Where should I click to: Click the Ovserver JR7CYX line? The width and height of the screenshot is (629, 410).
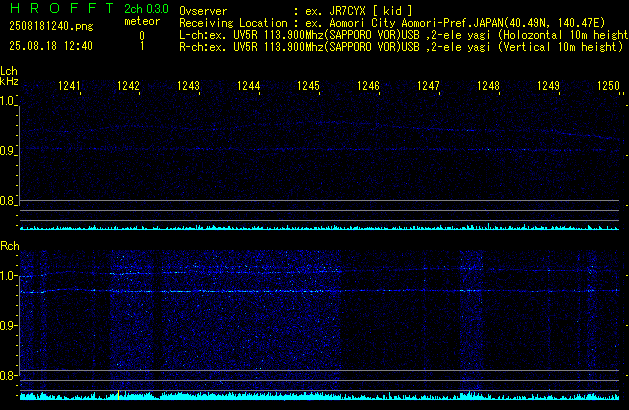pyautogui.click(x=296, y=11)
